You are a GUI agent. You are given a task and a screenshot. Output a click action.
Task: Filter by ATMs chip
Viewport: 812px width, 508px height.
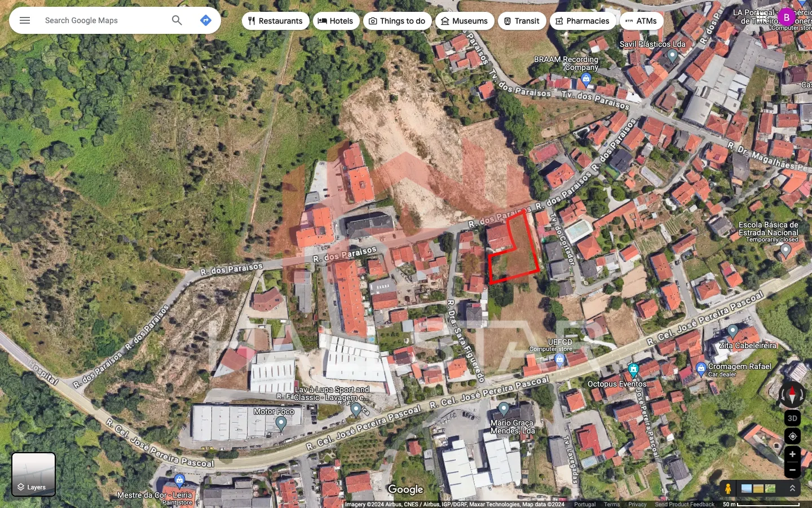pos(642,21)
